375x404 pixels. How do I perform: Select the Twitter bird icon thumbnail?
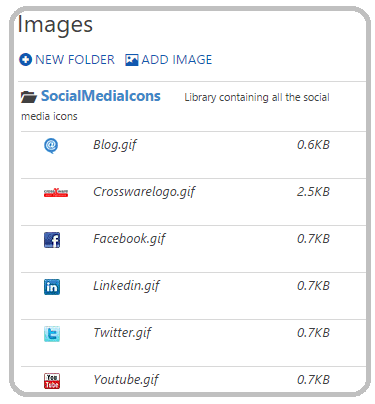click(x=52, y=334)
